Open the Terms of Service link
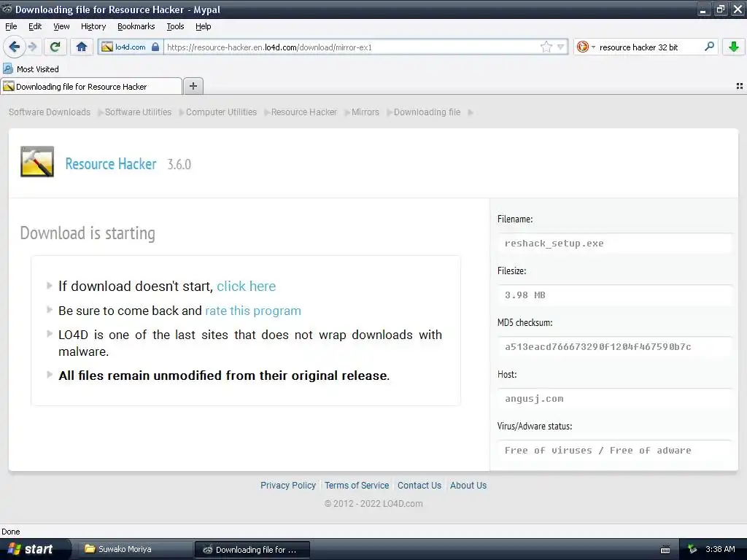Image resolution: width=747 pixels, height=560 pixels. [x=357, y=485]
